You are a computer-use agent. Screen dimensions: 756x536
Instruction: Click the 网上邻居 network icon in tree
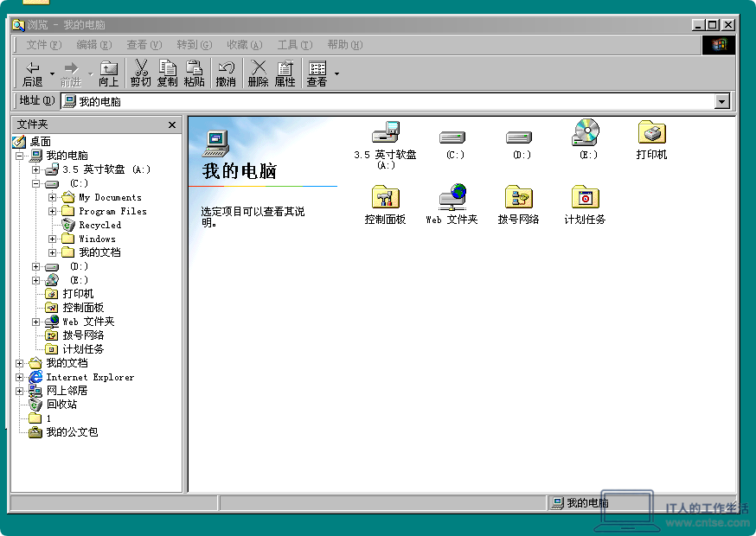point(35,391)
